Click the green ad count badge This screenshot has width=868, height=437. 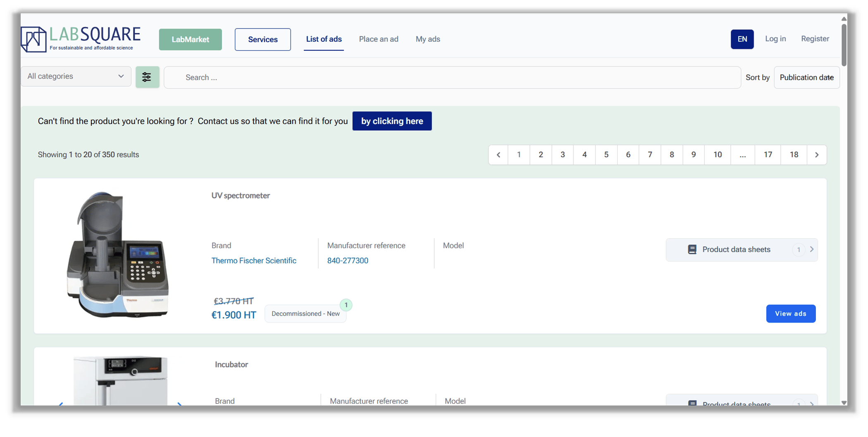coord(346,305)
